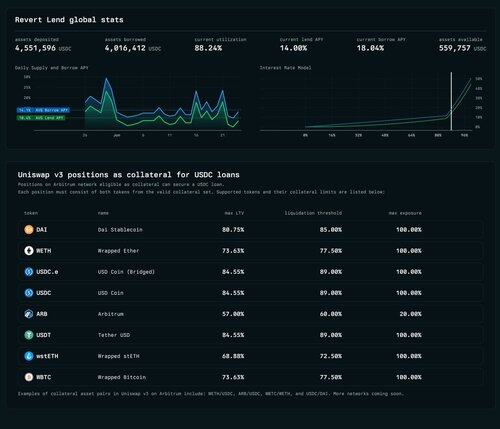Click WBTC max exposure value 100.00%
The height and width of the screenshot is (429, 500).
click(409, 377)
